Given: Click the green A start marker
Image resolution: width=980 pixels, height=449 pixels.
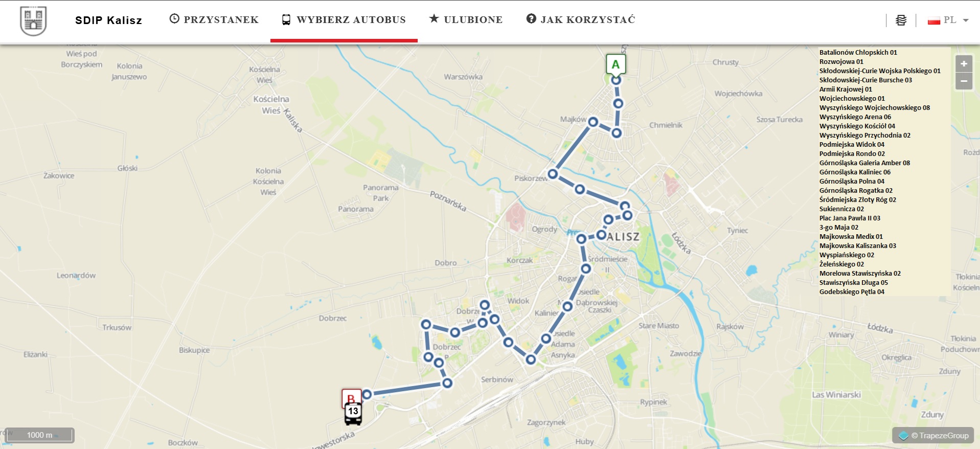Looking at the screenshot, I should click(x=616, y=64).
